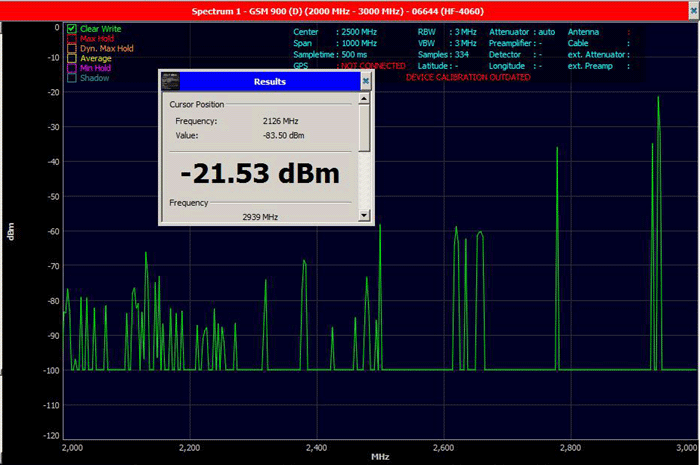Click the ext. Preamp label

point(590,66)
